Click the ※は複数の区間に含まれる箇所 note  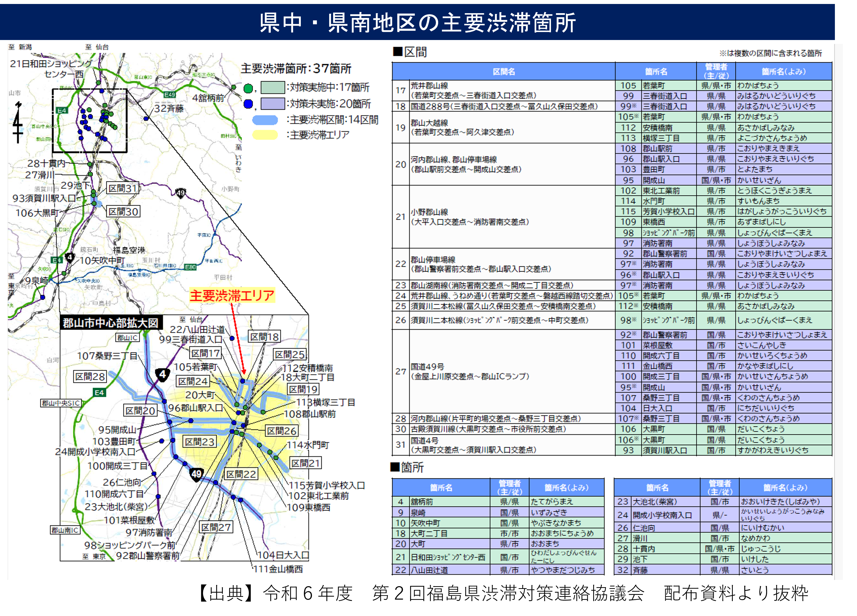point(771,53)
